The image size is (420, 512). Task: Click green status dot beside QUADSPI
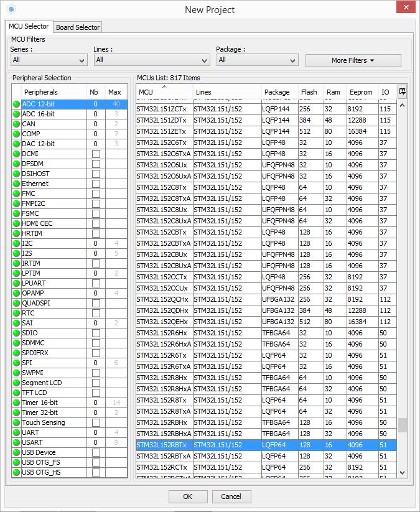coord(16,304)
